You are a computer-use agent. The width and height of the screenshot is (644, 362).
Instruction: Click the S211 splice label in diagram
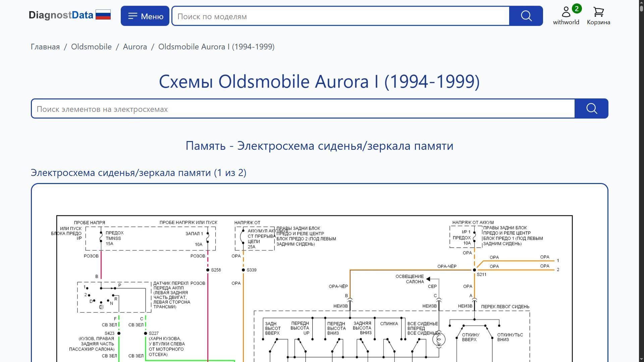[482, 275]
